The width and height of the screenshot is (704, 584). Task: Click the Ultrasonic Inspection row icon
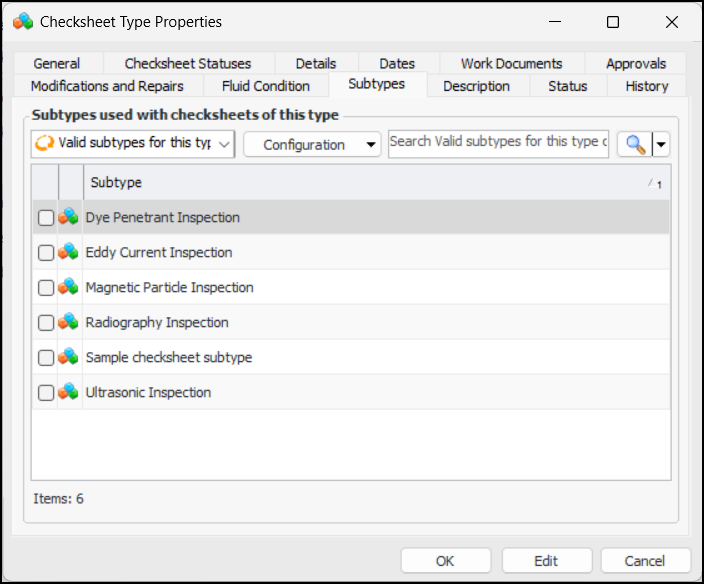click(x=68, y=392)
